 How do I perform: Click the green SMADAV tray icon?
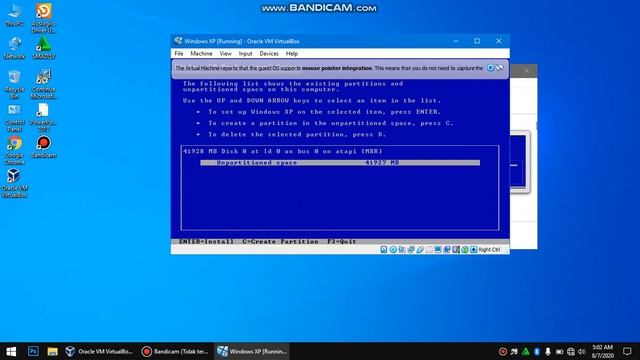[x=526, y=351]
